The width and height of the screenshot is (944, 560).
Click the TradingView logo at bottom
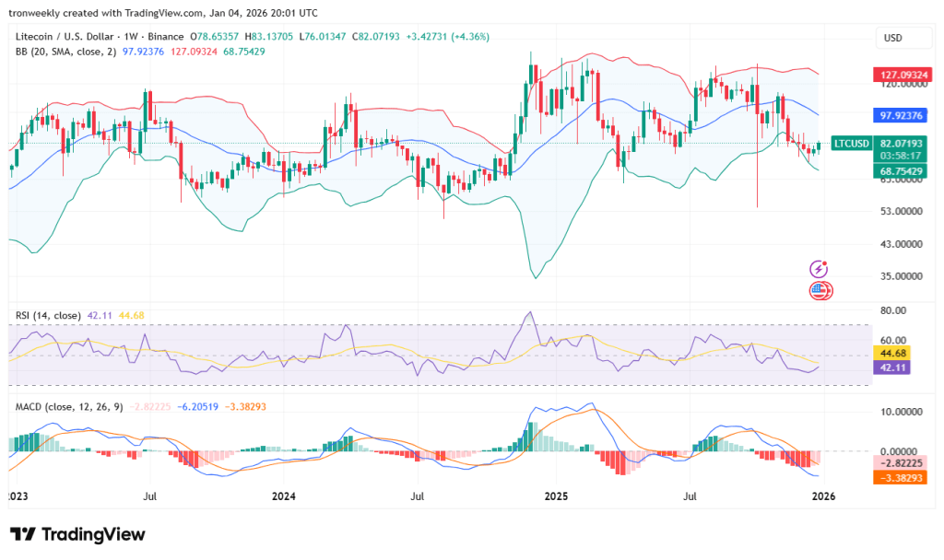[77, 534]
